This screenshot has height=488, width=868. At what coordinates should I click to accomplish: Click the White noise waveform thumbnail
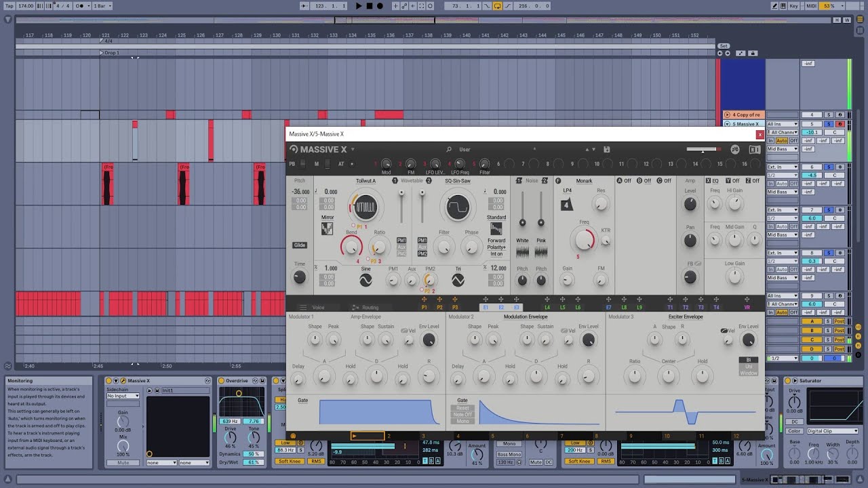click(x=522, y=251)
